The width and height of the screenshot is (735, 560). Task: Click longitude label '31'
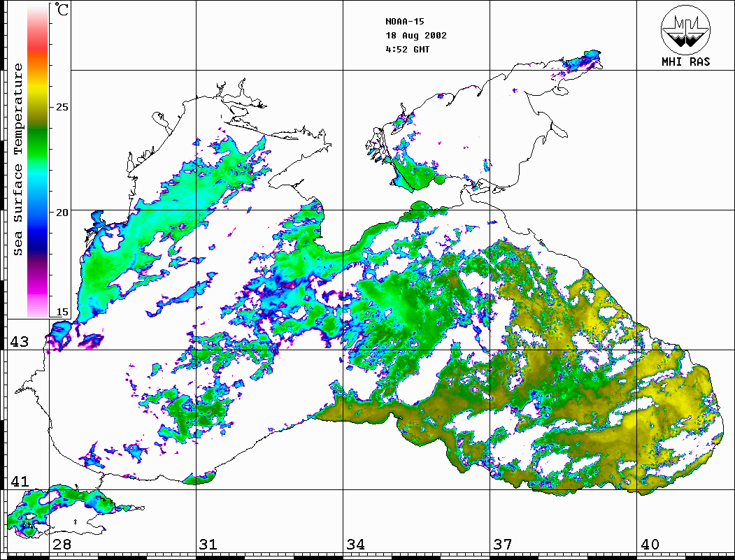(208, 544)
